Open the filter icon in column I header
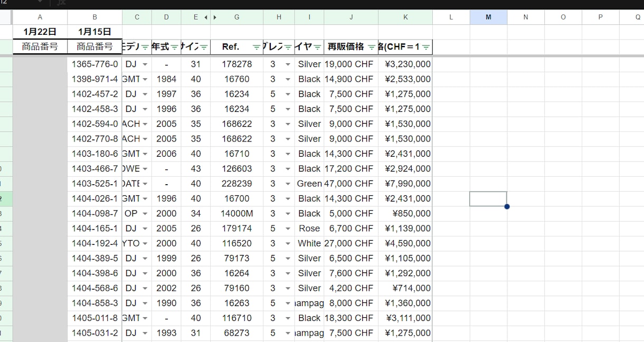Screen dimensions: 644x342 (317, 47)
